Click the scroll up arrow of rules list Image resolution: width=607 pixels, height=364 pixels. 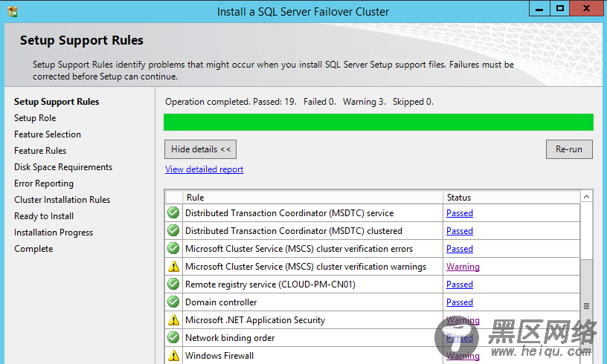586,197
